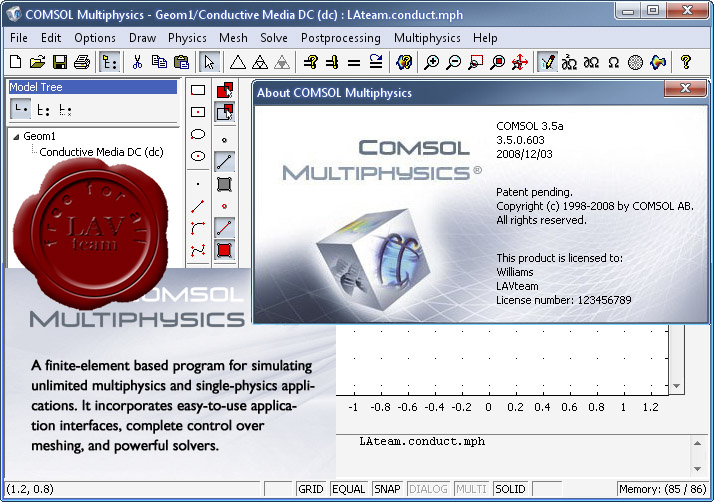Select first Model Tree view mode button
Viewport: 714px width, 502px height.
(20, 109)
